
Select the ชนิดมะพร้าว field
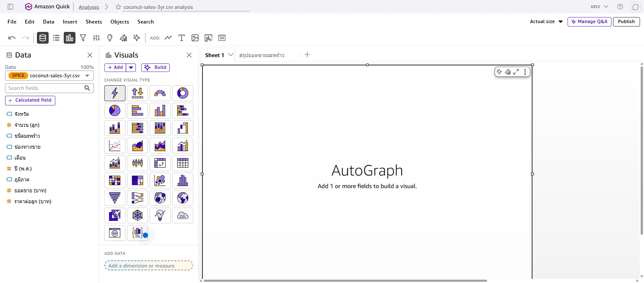[27, 136]
